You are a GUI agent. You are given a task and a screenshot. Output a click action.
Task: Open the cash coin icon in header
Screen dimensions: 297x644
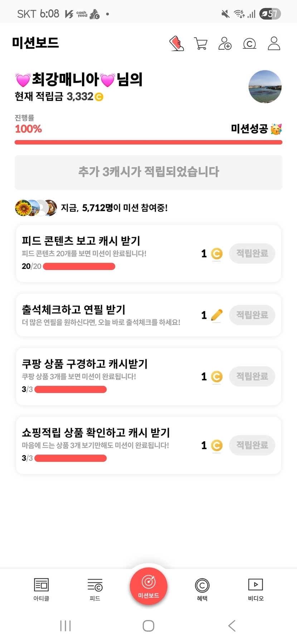(x=249, y=44)
